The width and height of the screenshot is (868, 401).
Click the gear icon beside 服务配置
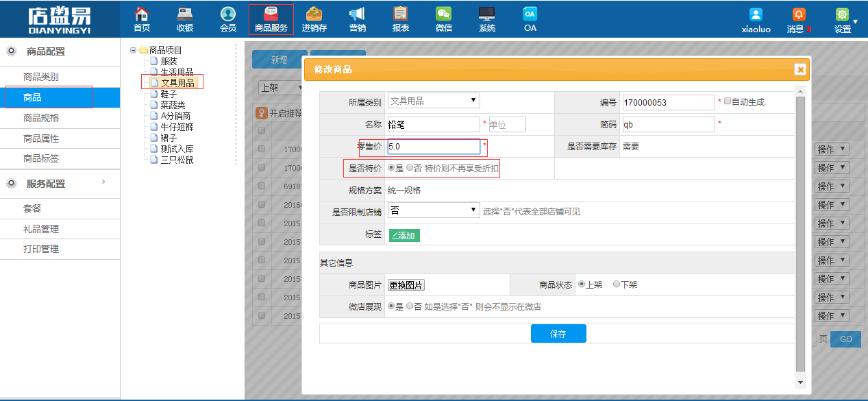click(x=12, y=184)
